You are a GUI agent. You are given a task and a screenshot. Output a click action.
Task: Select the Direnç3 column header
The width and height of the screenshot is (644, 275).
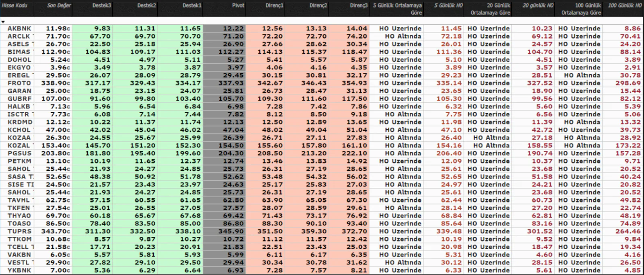(x=358, y=6)
